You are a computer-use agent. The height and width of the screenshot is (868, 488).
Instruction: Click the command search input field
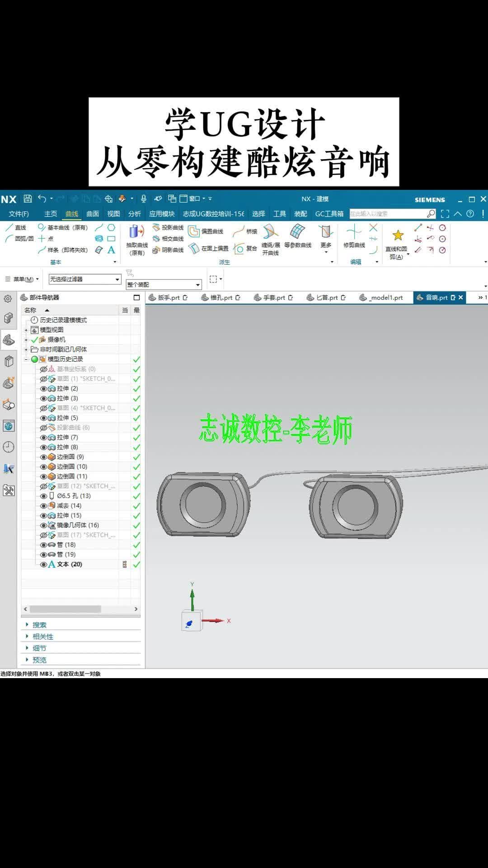pyautogui.click(x=388, y=213)
